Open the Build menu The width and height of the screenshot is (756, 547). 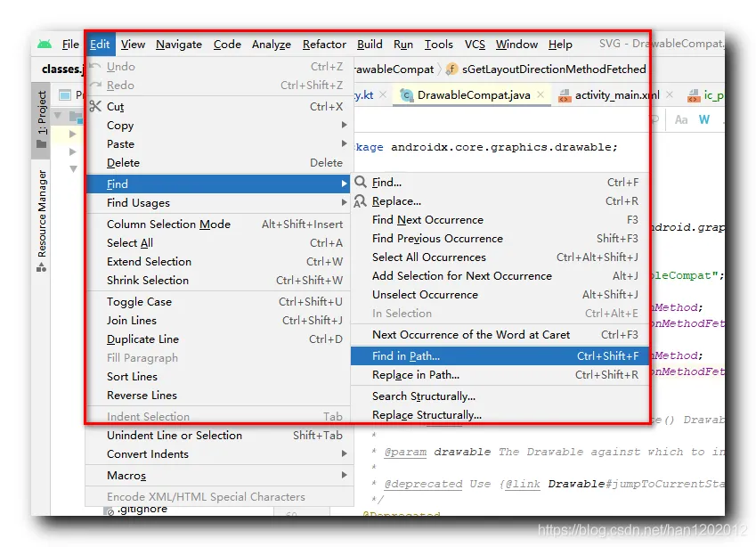point(370,45)
